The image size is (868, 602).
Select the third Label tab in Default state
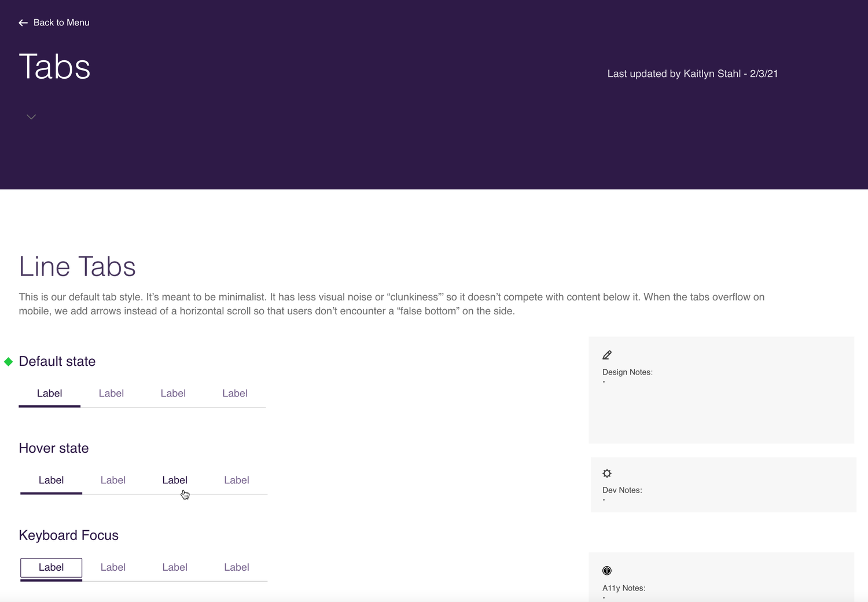[173, 394]
